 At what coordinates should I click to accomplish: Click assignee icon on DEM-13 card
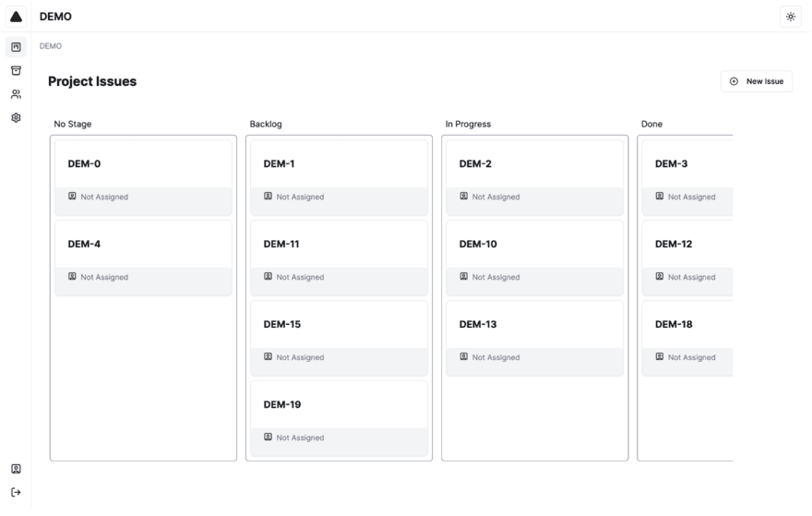pos(463,356)
